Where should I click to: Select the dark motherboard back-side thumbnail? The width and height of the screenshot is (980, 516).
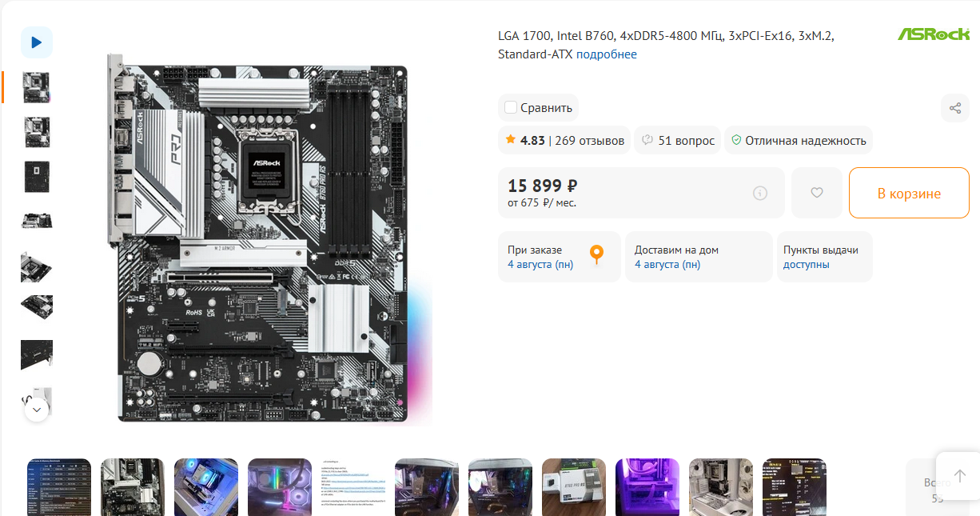coord(37,177)
